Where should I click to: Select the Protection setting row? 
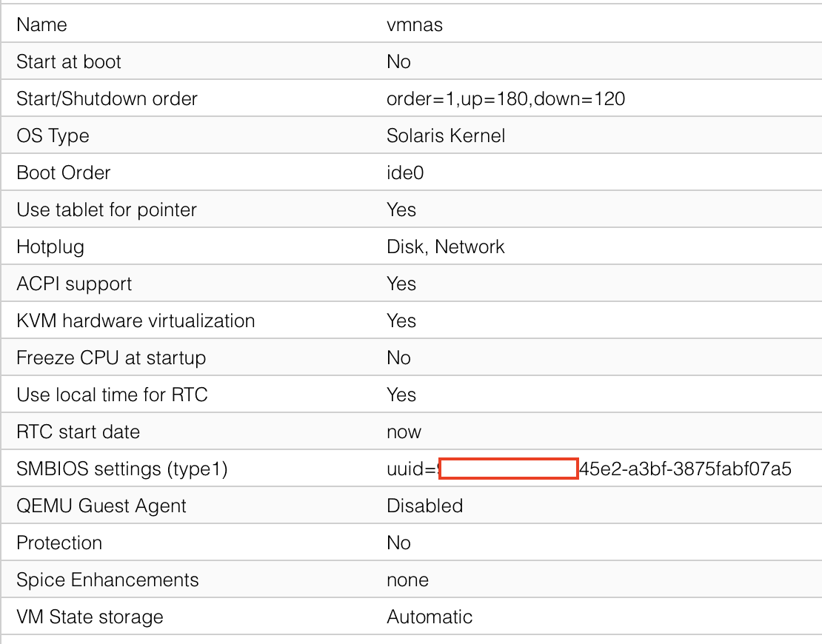click(59, 543)
